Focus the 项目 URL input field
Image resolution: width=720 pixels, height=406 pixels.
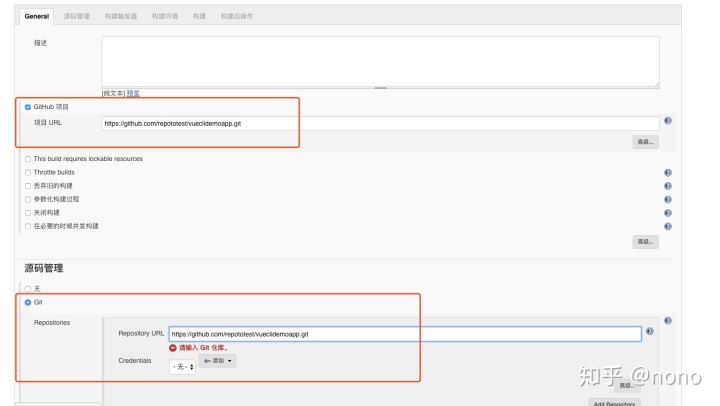(x=380, y=123)
